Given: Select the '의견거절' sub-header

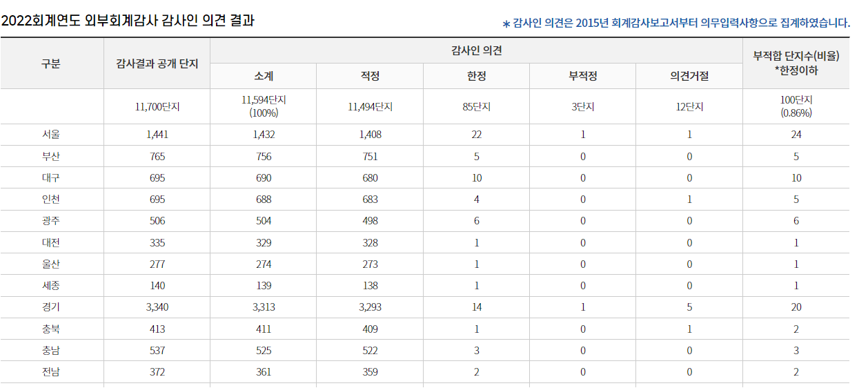Looking at the screenshot, I should pos(689,77).
